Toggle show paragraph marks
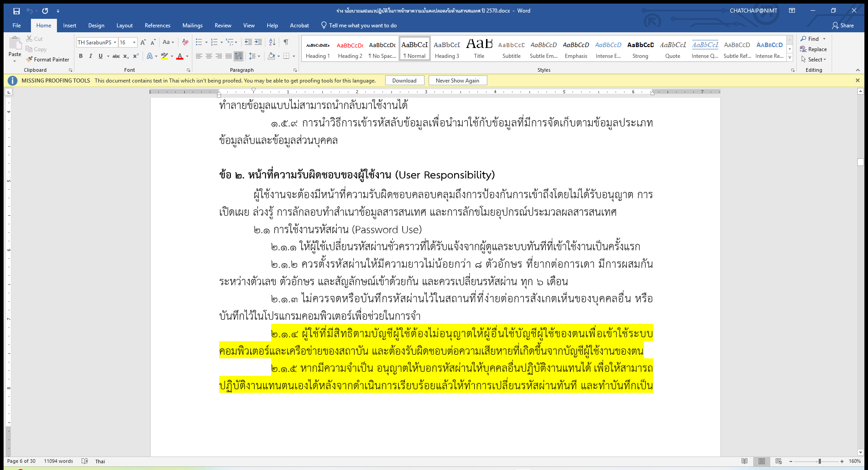This screenshot has width=868, height=470. coord(286,42)
